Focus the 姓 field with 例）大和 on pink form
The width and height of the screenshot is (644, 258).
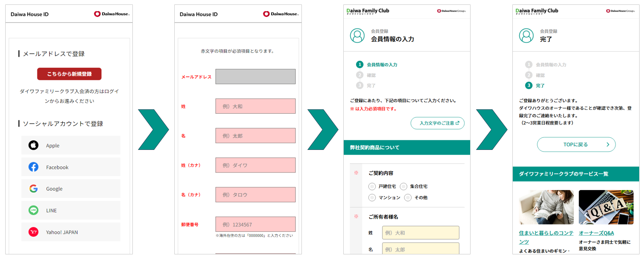(x=255, y=106)
